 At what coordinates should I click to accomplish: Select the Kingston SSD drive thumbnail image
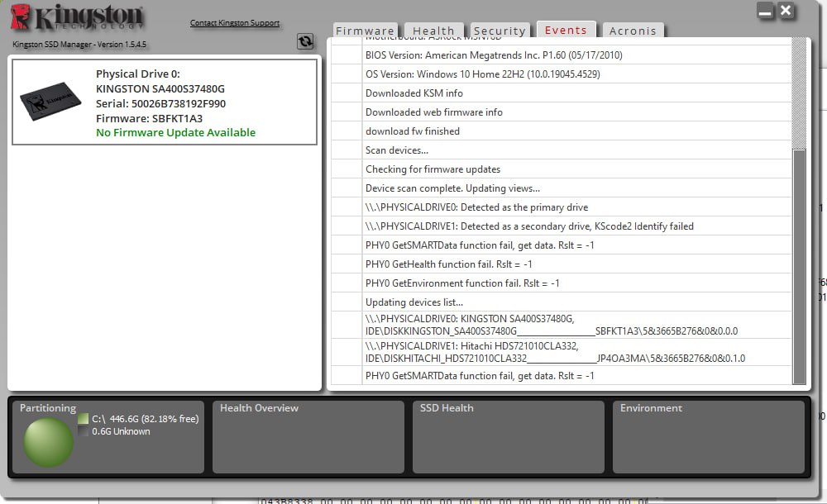50,102
